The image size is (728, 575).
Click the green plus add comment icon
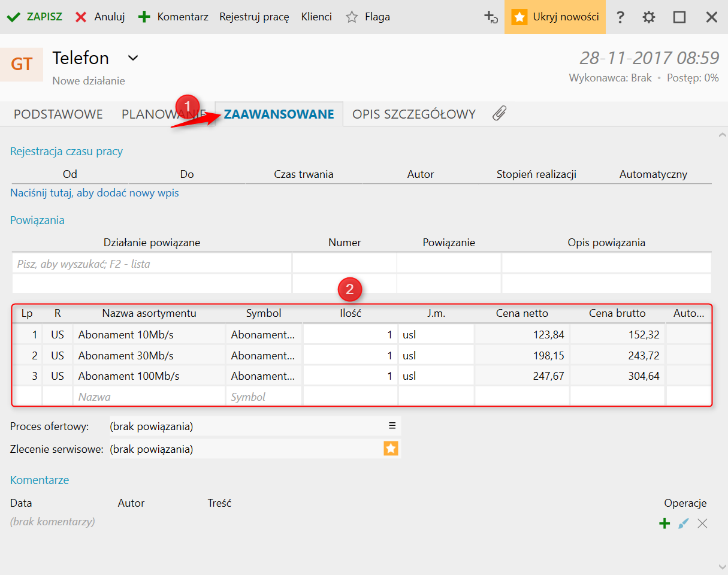pyautogui.click(x=664, y=523)
